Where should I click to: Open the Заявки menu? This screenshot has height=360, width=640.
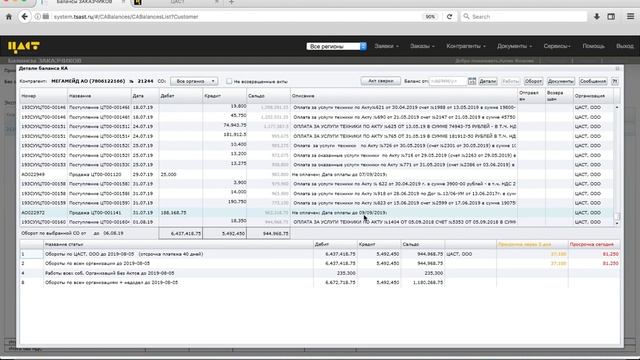point(387,46)
